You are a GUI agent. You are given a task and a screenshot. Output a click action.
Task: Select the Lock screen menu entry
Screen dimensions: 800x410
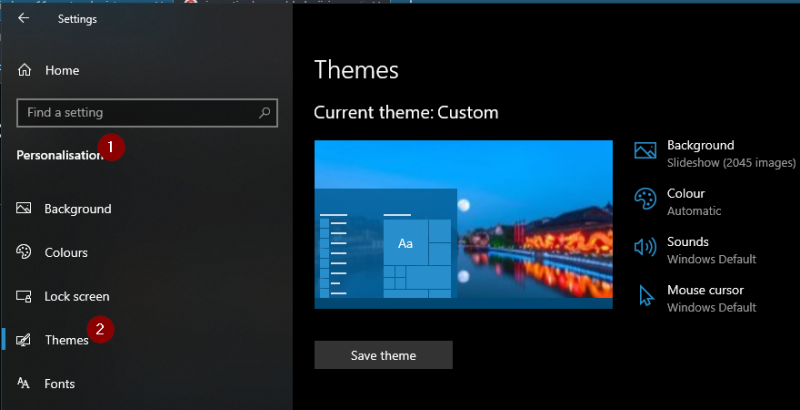coord(77,297)
